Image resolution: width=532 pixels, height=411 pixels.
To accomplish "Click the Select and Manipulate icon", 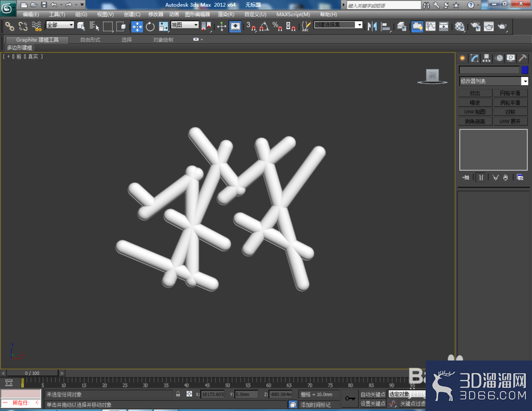I will click(221, 27).
